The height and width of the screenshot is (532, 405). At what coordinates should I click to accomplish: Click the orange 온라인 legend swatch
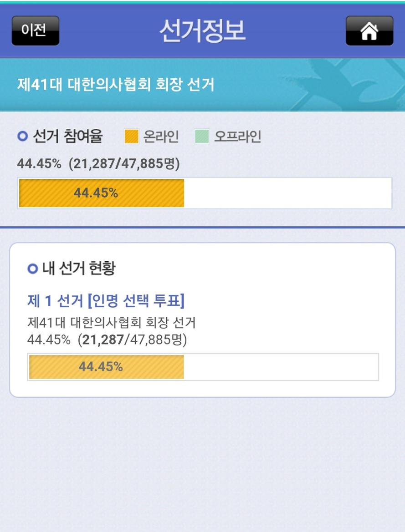pos(131,136)
